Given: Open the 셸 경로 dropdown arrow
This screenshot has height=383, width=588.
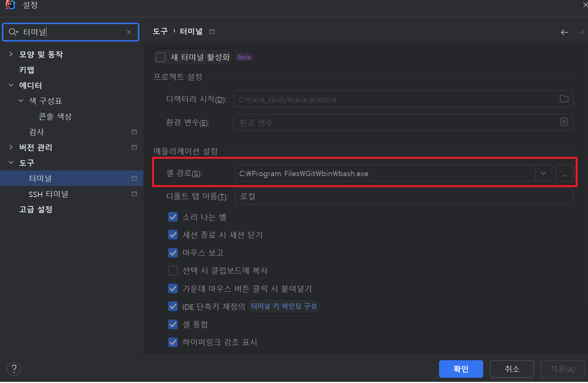Looking at the screenshot, I should pyautogui.click(x=543, y=173).
